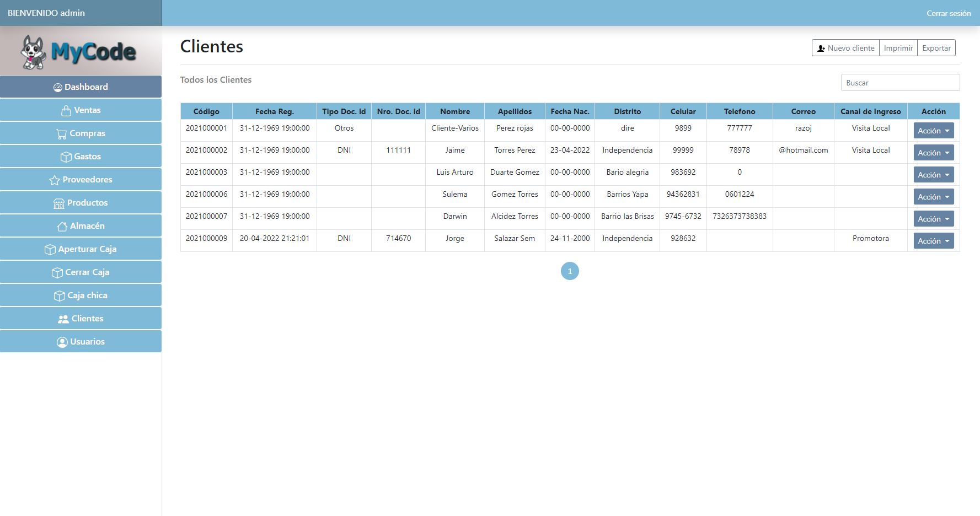Click the Exportar button
Image resolution: width=980 pixels, height=516 pixels.
coord(936,48)
